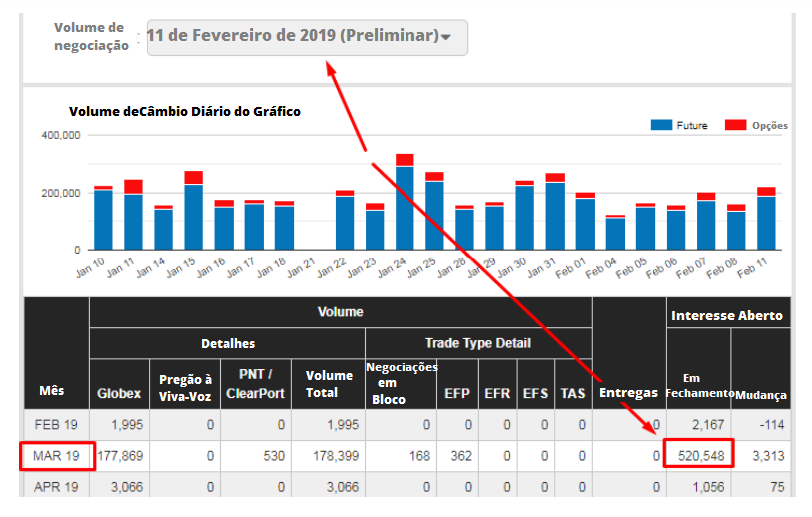Select the APR 19 month row
The image size is (812, 517).
pyautogui.click(x=57, y=487)
